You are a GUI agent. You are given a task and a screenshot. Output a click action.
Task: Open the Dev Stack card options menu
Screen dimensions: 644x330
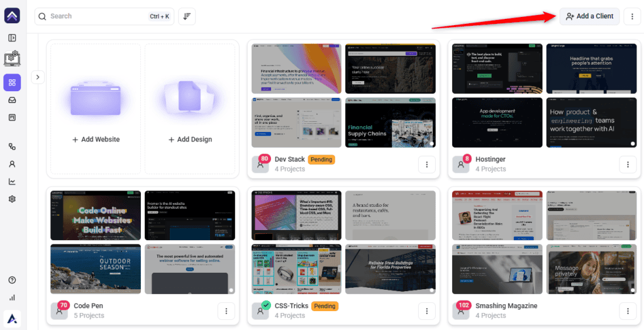427,165
